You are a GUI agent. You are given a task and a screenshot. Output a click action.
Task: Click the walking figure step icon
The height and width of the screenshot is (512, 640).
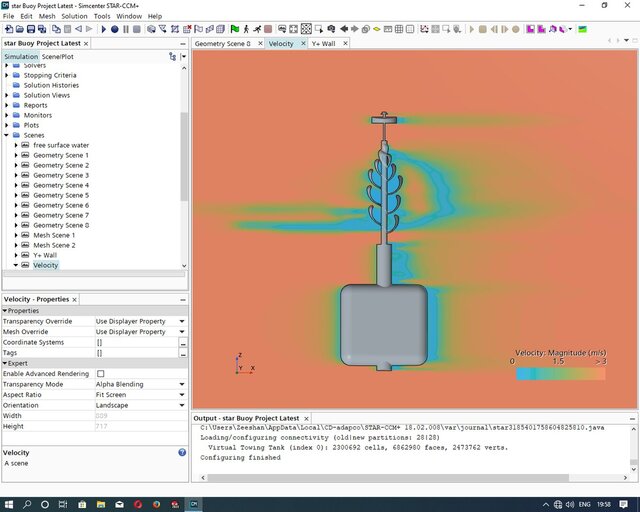tap(246, 29)
